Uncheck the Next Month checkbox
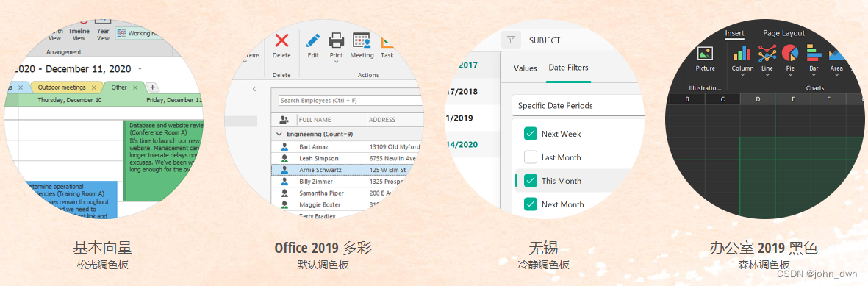Viewport: 868px width, 286px height. coord(531,204)
